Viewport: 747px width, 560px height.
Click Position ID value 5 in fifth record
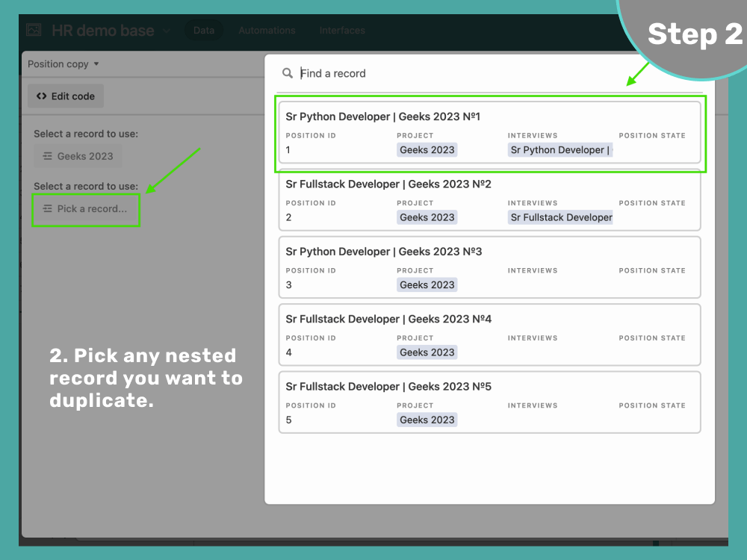click(x=288, y=420)
